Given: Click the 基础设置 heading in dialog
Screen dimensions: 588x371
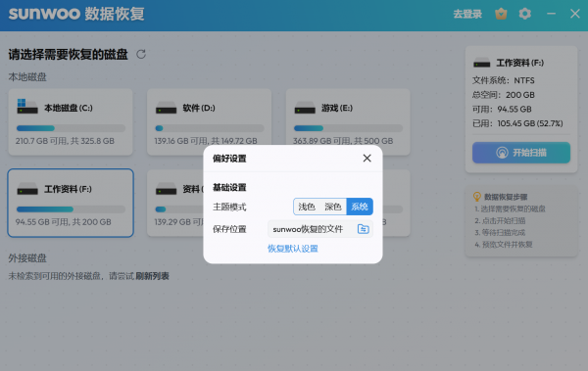Looking at the screenshot, I should pyautogui.click(x=229, y=187).
